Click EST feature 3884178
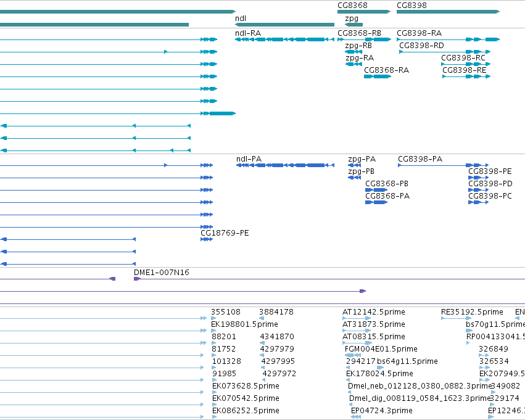 [262, 318]
